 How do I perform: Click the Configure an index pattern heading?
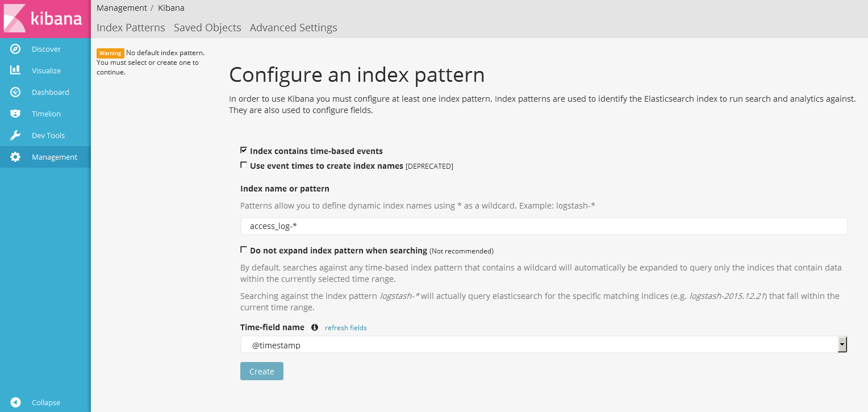(357, 74)
